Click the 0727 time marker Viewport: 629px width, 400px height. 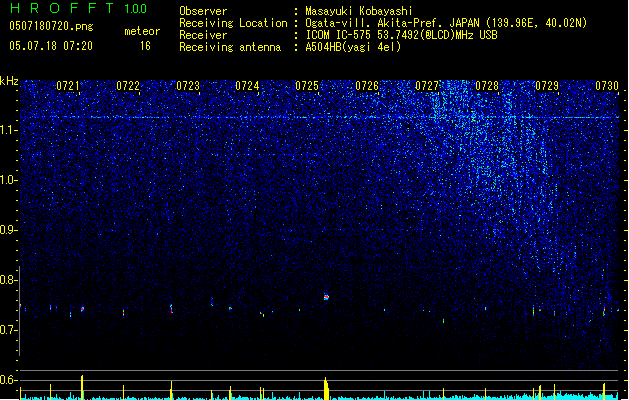(x=427, y=86)
